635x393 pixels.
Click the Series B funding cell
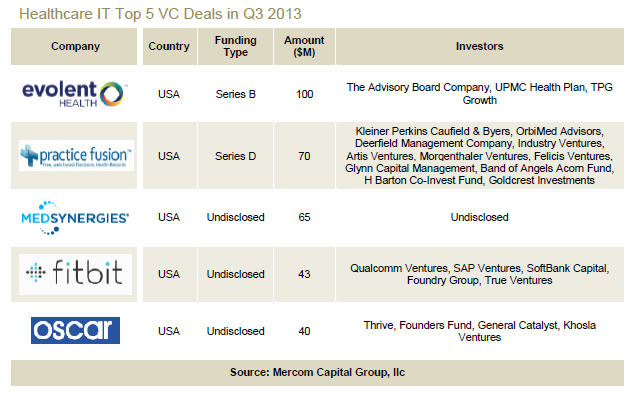point(236,94)
